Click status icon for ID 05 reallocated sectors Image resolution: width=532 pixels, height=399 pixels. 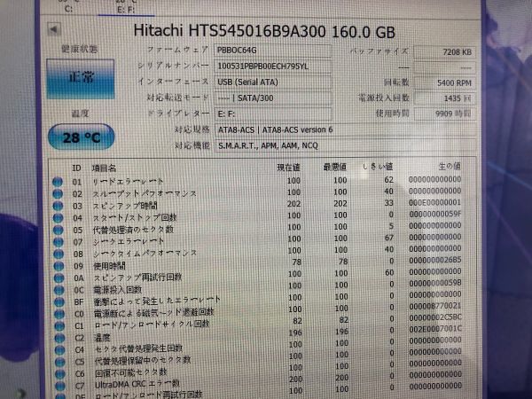pyautogui.click(x=58, y=230)
